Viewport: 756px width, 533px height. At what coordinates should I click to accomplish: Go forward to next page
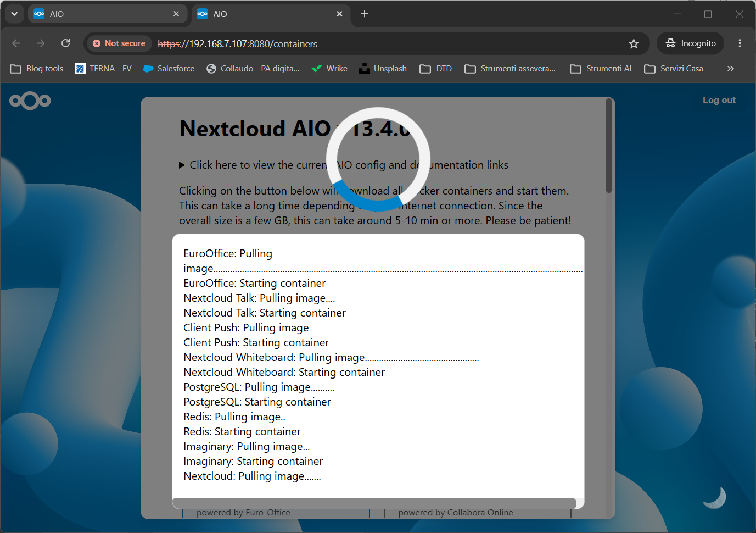41,43
